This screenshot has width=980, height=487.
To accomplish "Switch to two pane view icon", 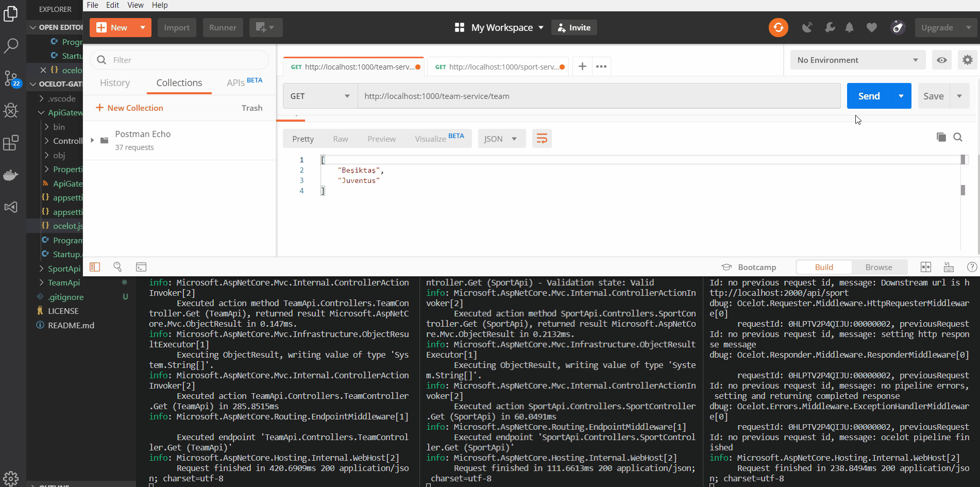I will [926, 267].
